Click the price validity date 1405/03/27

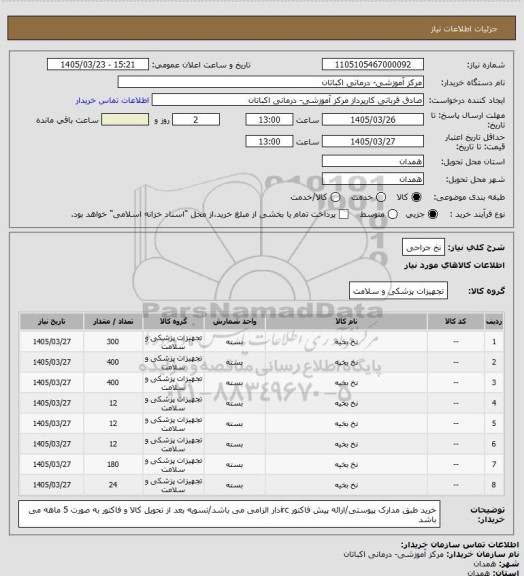(373, 141)
